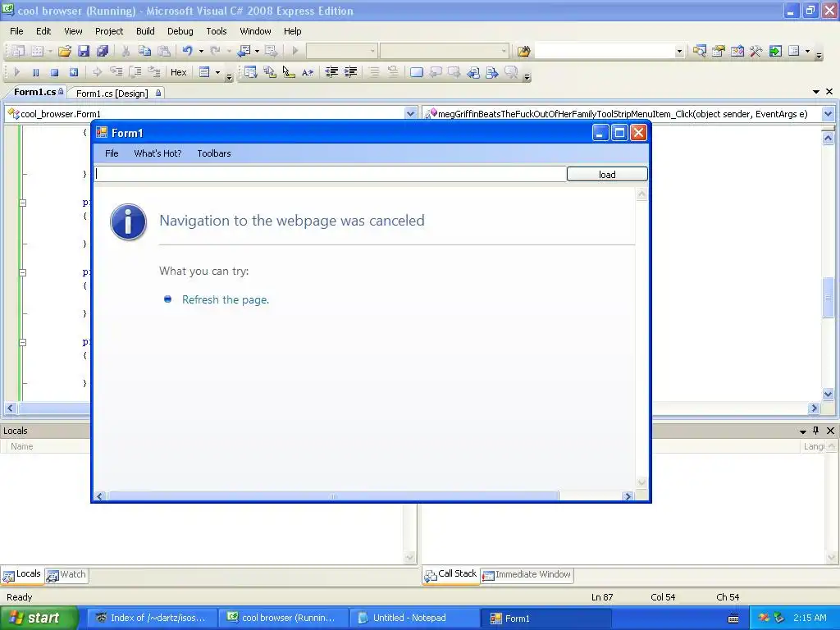Screen dimensions: 840x630
Task: Click the Display Quick Info cursor icon
Action: [x=289, y=72]
